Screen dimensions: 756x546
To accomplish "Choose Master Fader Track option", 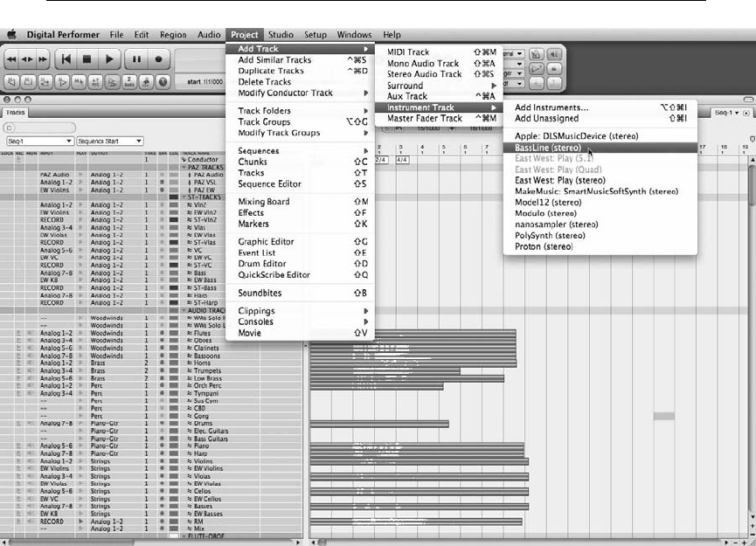I will (439, 118).
